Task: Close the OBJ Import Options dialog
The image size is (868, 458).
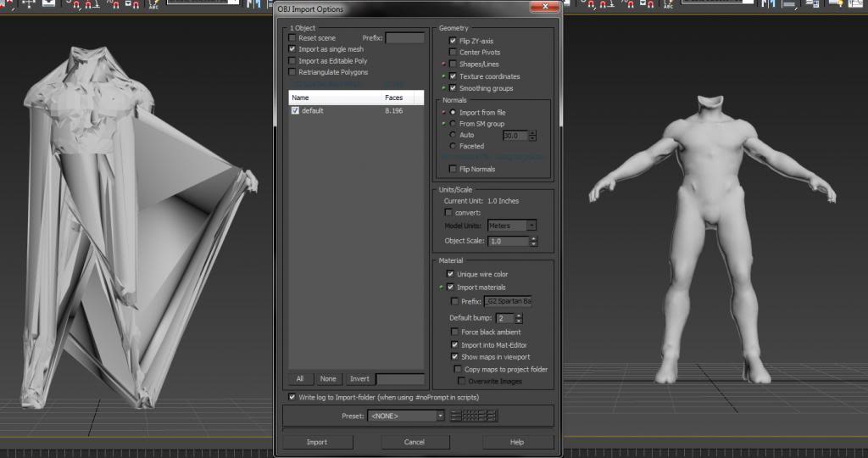Action: click(545, 6)
